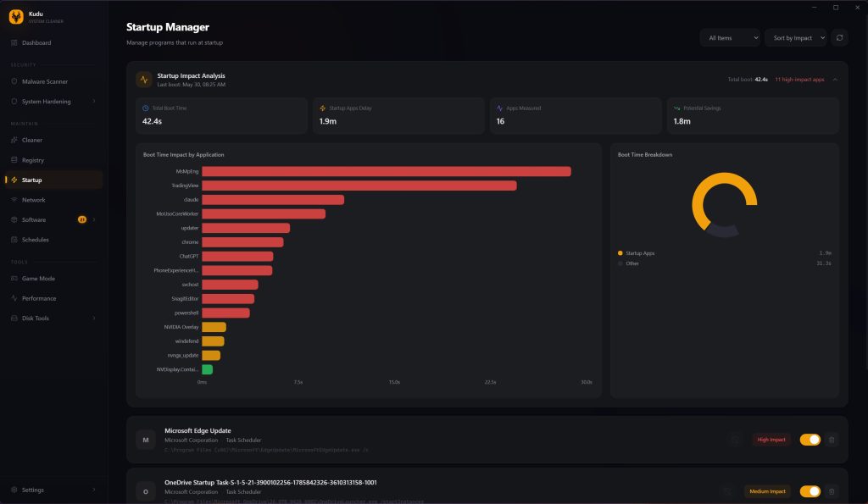Click the High Impact badge
The height and width of the screenshot is (504, 868).
click(x=771, y=440)
